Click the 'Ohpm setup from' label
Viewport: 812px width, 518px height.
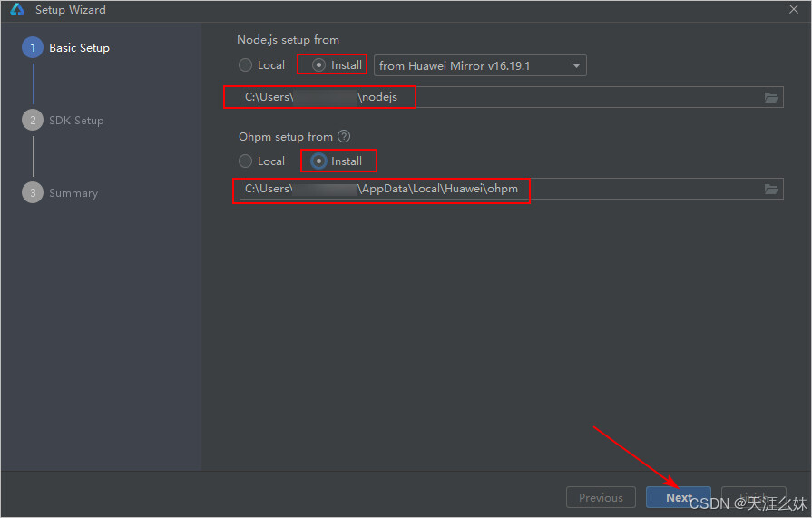(286, 137)
